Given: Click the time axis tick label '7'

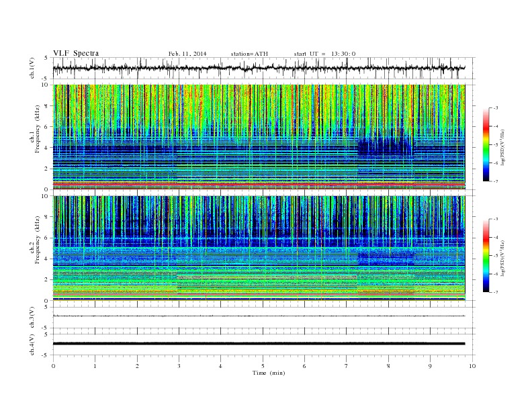Looking at the screenshot, I should (347, 366).
